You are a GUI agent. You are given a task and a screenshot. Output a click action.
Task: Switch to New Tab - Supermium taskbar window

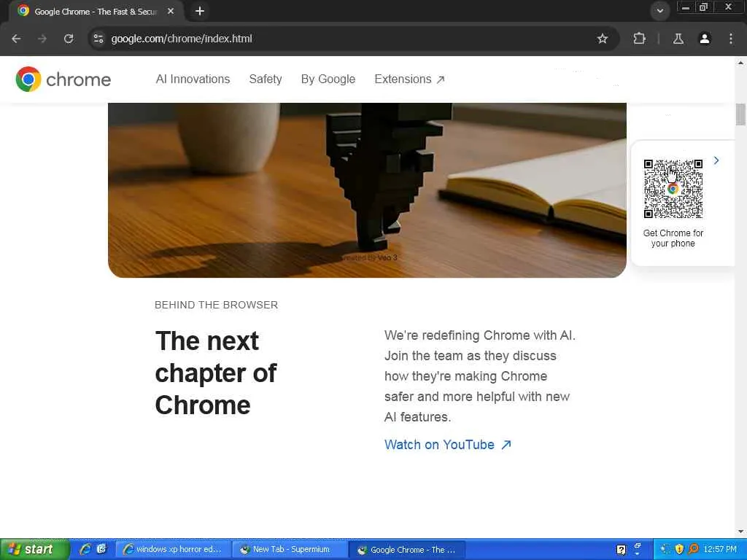[290, 550]
